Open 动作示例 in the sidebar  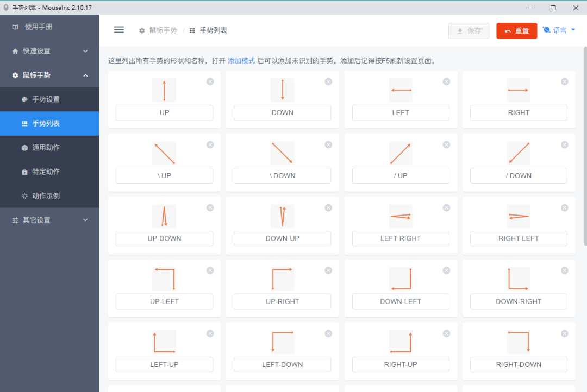click(x=49, y=195)
